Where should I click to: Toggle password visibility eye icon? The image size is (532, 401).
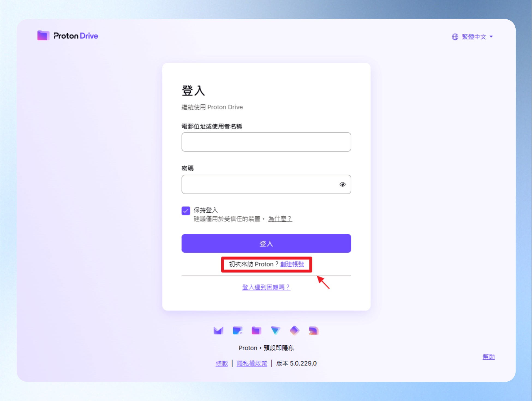click(x=342, y=185)
